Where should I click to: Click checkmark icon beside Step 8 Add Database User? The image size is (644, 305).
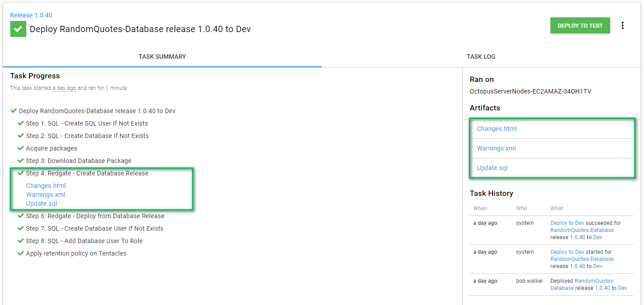tap(21, 241)
